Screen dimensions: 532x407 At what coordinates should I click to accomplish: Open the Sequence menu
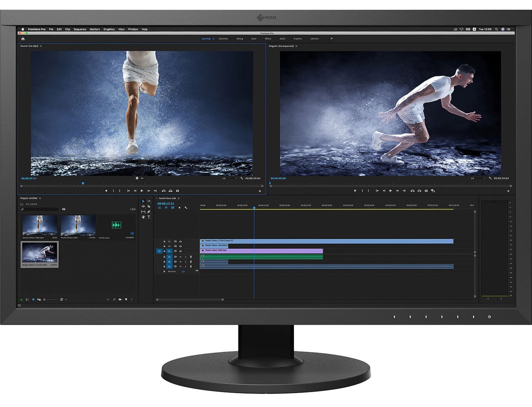[x=79, y=29]
